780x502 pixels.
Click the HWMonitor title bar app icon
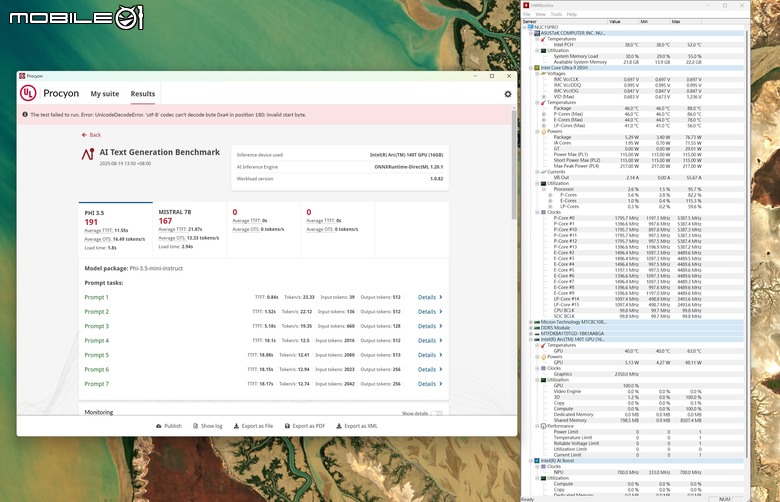[526, 5]
